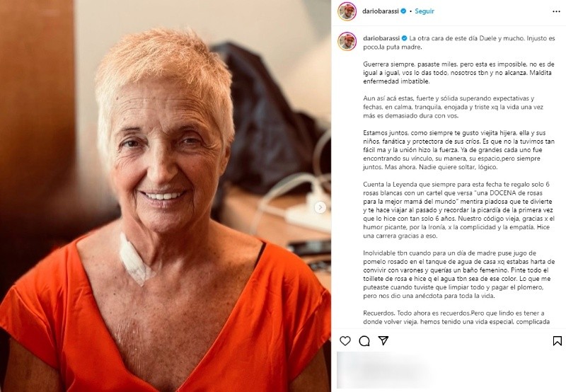Go to next photo with carousel arrow
The image size is (566, 392).
pos(320,207)
